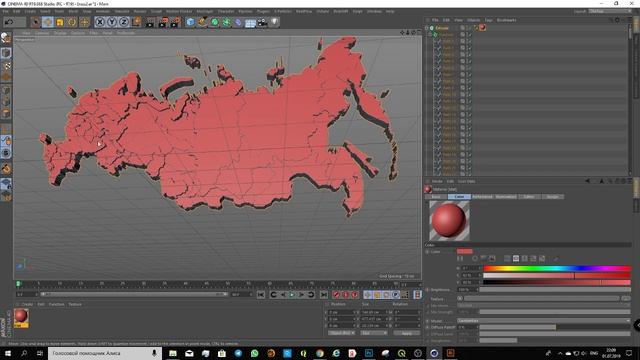The image size is (640, 360).
Task: Open the viewport Display menu
Action: 60,33
